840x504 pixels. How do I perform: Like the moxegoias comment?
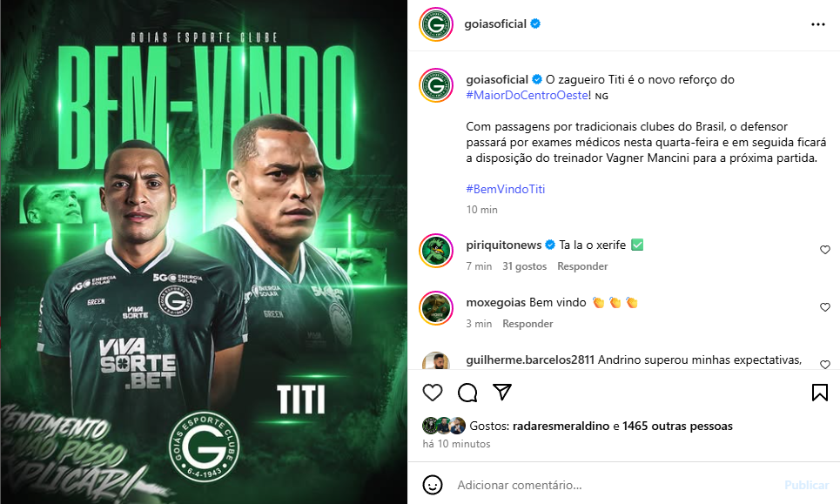[825, 307]
